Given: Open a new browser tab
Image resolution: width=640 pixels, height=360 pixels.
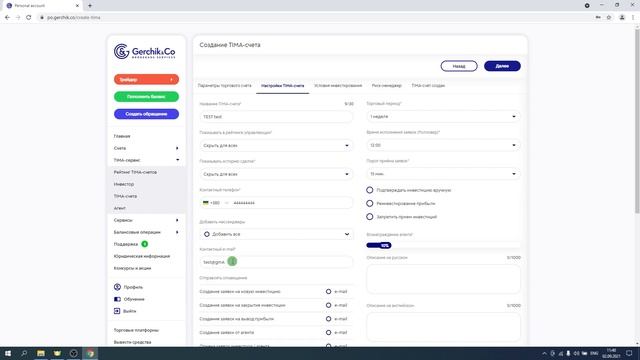Looking at the screenshot, I should pos(90,6).
